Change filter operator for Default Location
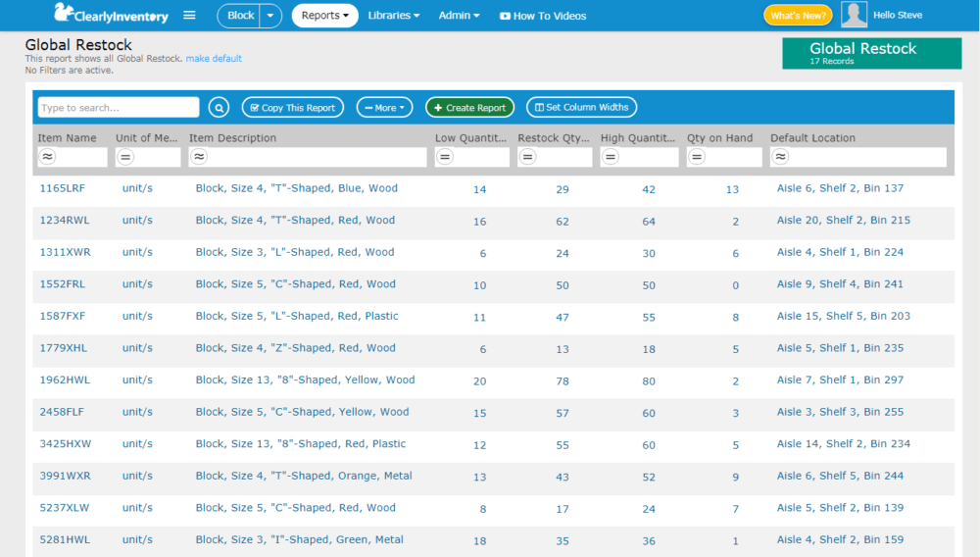The image size is (980, 557). [780, 156]
